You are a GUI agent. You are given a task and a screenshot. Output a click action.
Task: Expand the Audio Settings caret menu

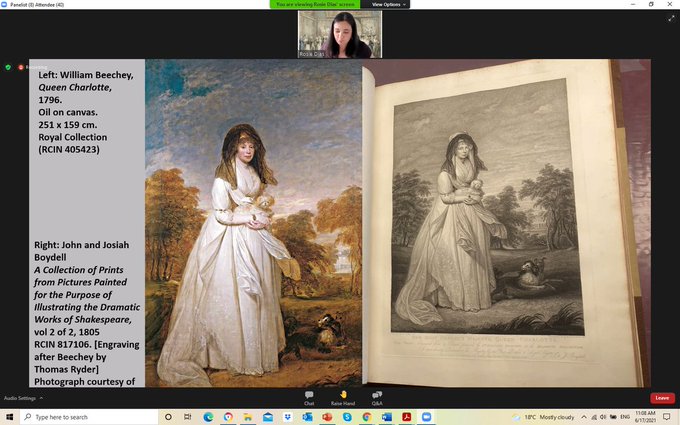(41, 398)
